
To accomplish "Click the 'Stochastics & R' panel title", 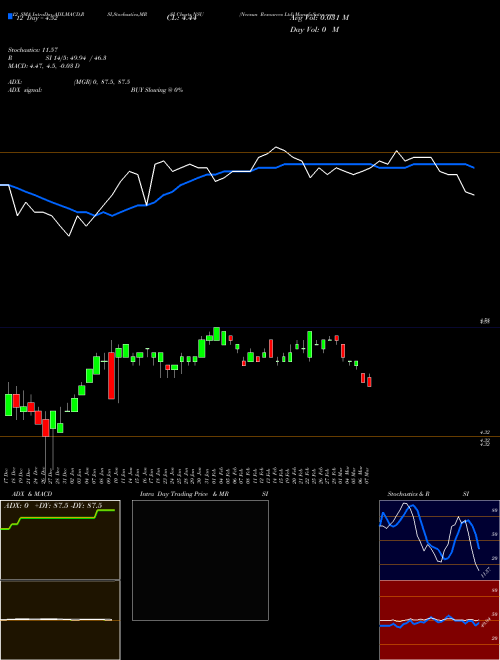I will coord(408,494).
